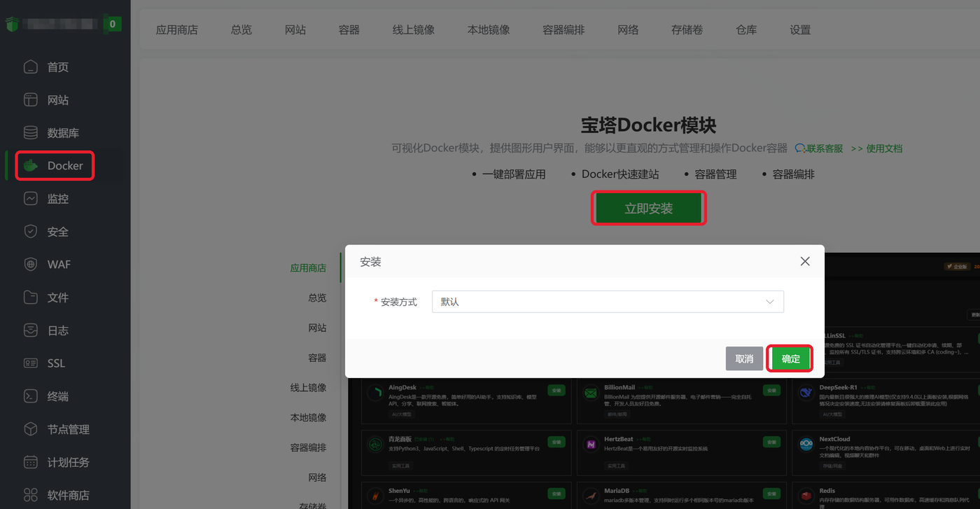Switch to the 线上镜像 top tab

pyautogui.click(x=414, y=30)
